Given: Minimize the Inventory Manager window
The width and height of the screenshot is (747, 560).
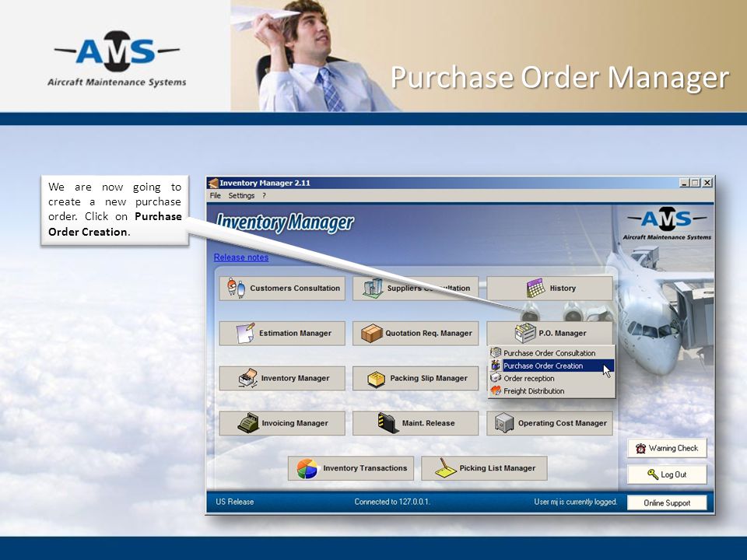Looking at the screenshot, I should (685, 183).
